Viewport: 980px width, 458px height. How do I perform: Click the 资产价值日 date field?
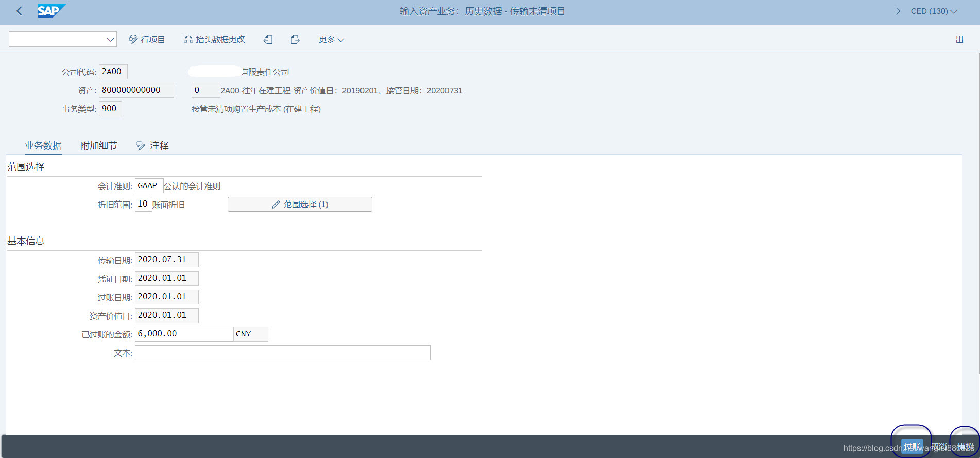(166, 315)
